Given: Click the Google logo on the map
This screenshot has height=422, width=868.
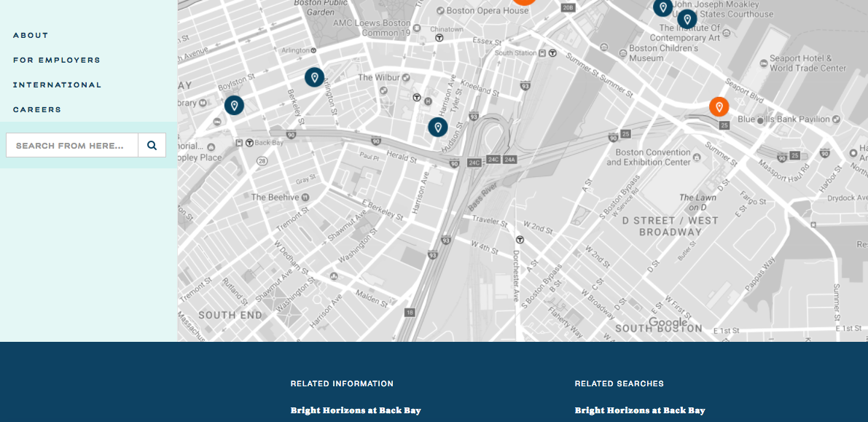Looking at the screenshot, I should 668,322.
